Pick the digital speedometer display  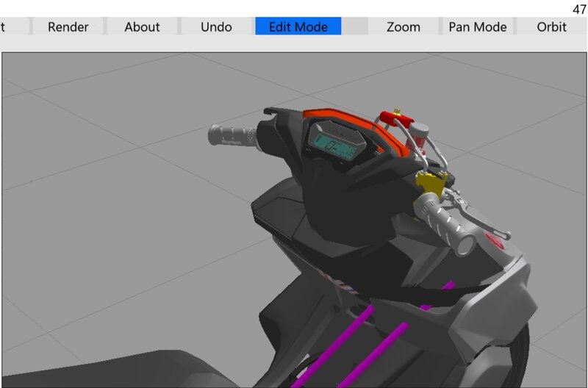(335, 145)
